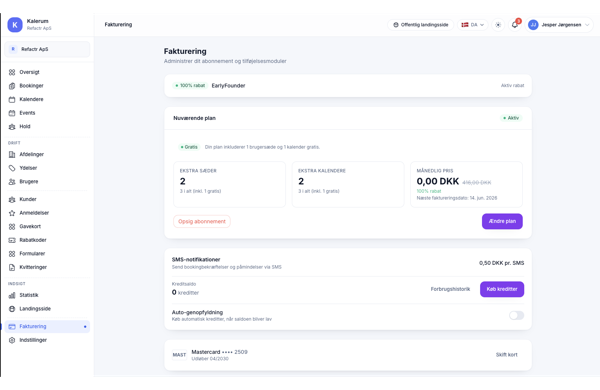600x390 pixels.
Task: Click the Ekstra kalendere card
Action: [x=348, y=184]
